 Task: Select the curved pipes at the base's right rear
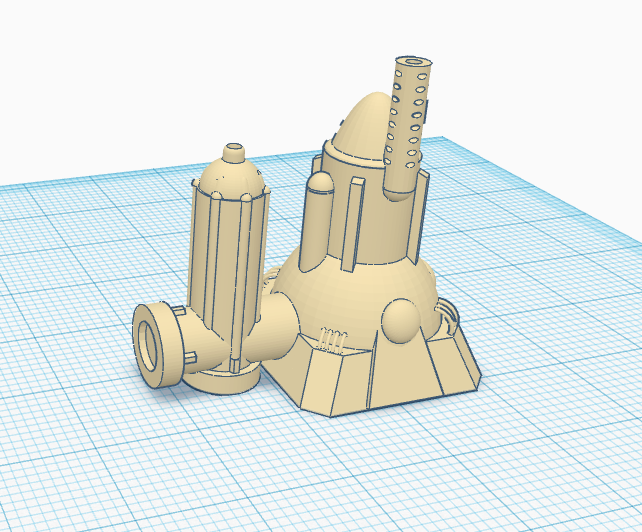(447, 317)
